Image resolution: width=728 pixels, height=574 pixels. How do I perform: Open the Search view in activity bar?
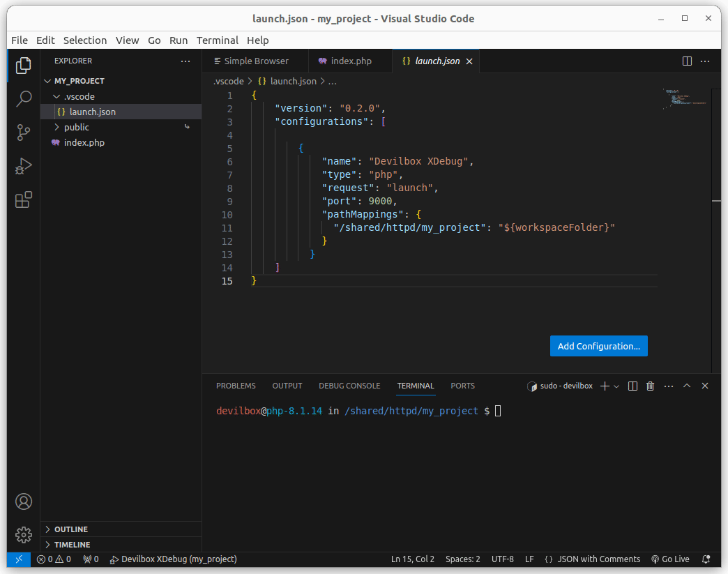(24, 98)
